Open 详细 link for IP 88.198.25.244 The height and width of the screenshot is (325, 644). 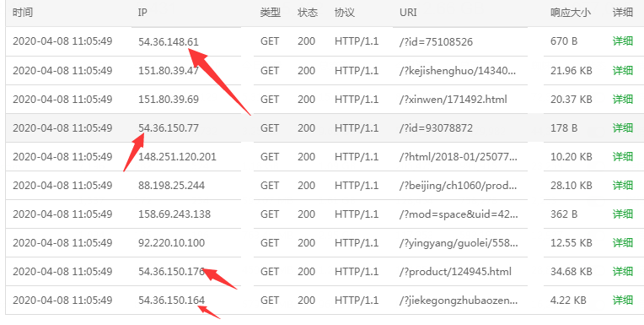[x=623, y=186]
